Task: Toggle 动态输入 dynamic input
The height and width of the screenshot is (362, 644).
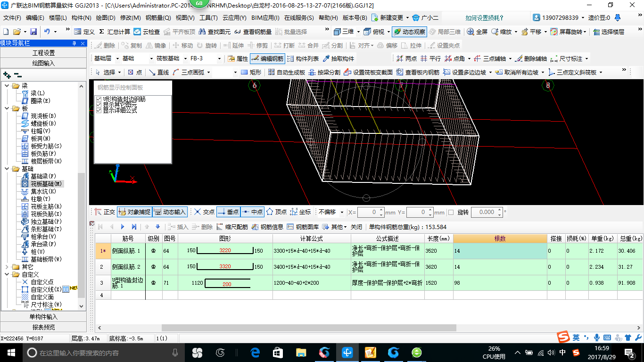Action: point(170,212)
